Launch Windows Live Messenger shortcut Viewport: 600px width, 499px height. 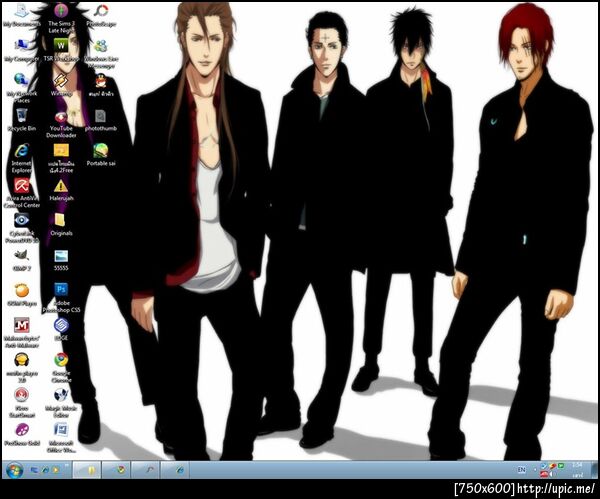101,53
